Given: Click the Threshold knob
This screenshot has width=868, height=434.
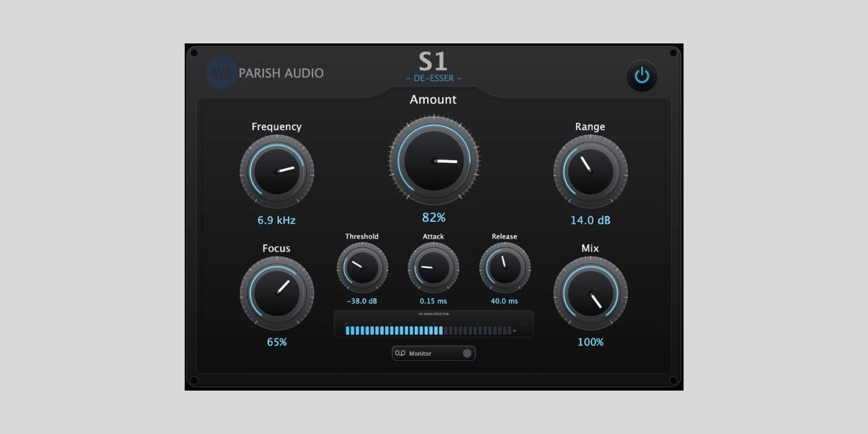Looking at the screenshot, I should [362, 268].
